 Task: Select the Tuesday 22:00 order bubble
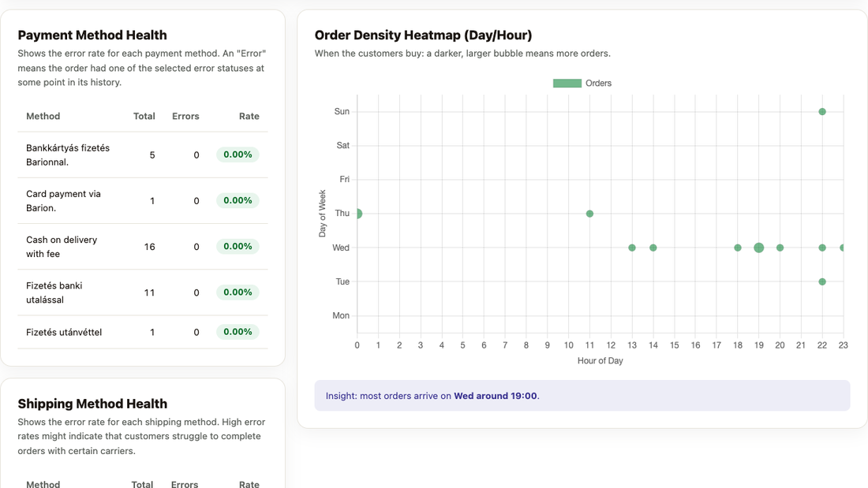[x=822, y=281]
